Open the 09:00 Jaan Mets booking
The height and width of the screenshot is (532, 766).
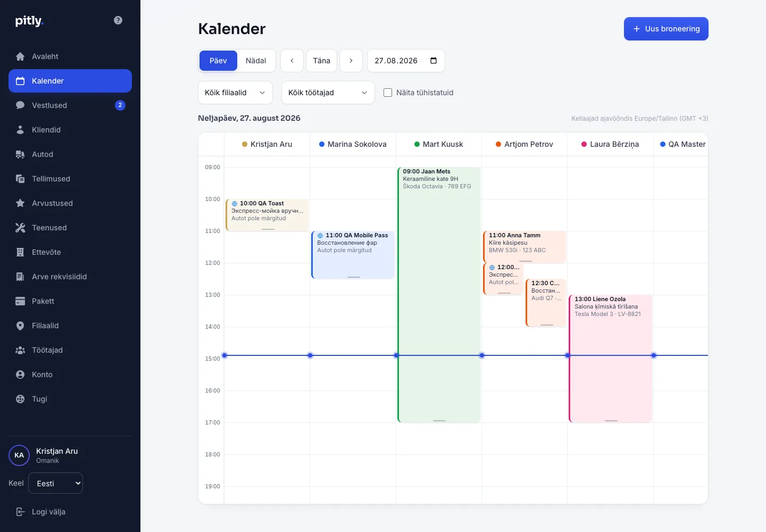point(439,295)
